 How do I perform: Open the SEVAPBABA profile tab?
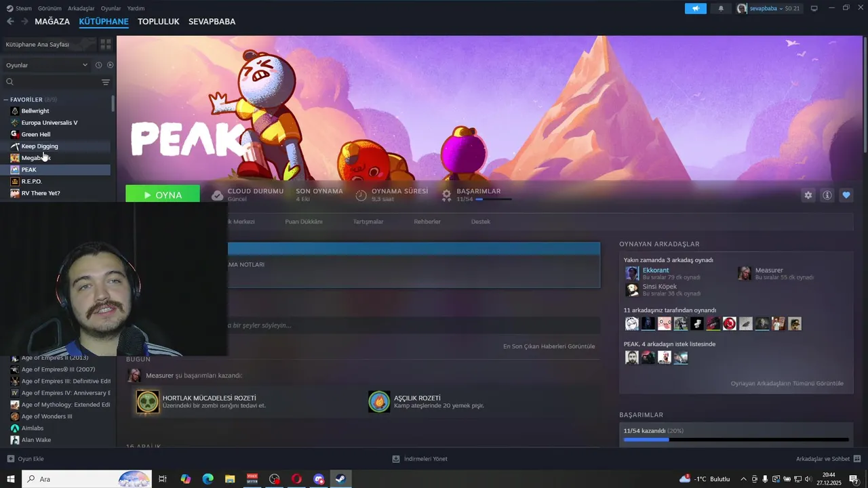(x=212, y=22)
